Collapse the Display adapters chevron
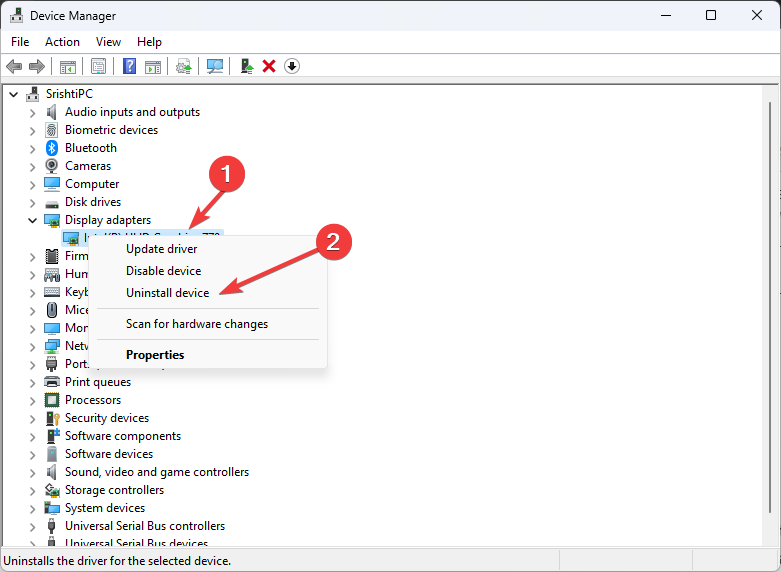 [x=32, y=220]
